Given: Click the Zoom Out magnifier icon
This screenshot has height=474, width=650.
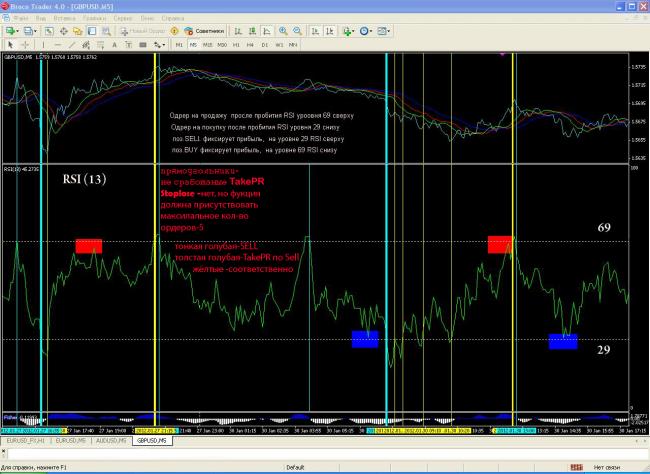Looking at the screenshot, I should (x=297, y=31).
